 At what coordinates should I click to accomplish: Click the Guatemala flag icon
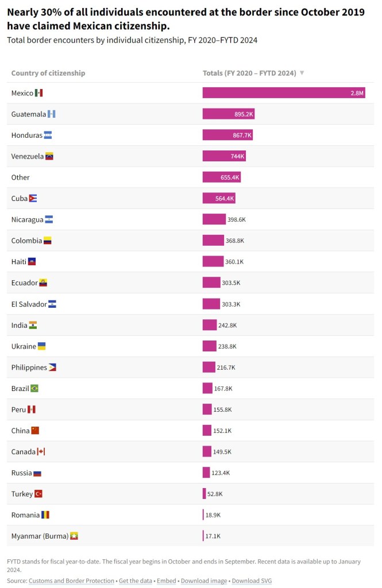click(x=52, y=114)
